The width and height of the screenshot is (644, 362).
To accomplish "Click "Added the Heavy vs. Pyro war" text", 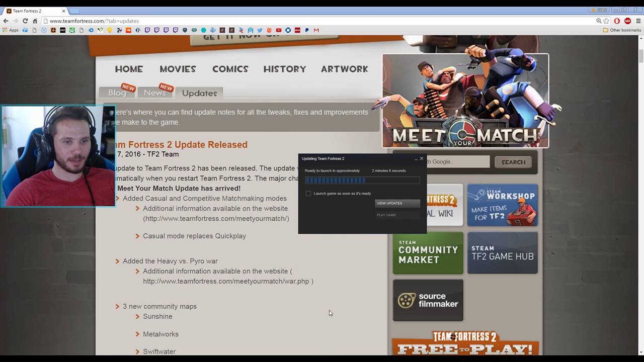I will (170, 261).
